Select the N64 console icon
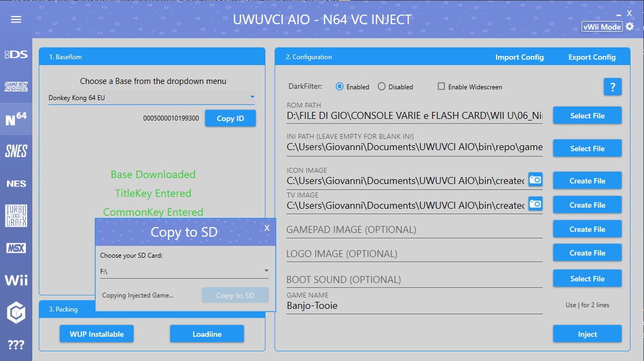 (16, 118)
